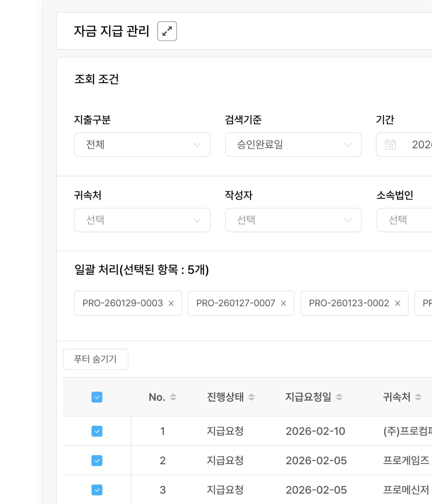Sort the table by 진행상태 column
This screenshot has width=432, height=504.
click(x=252, y=398)
